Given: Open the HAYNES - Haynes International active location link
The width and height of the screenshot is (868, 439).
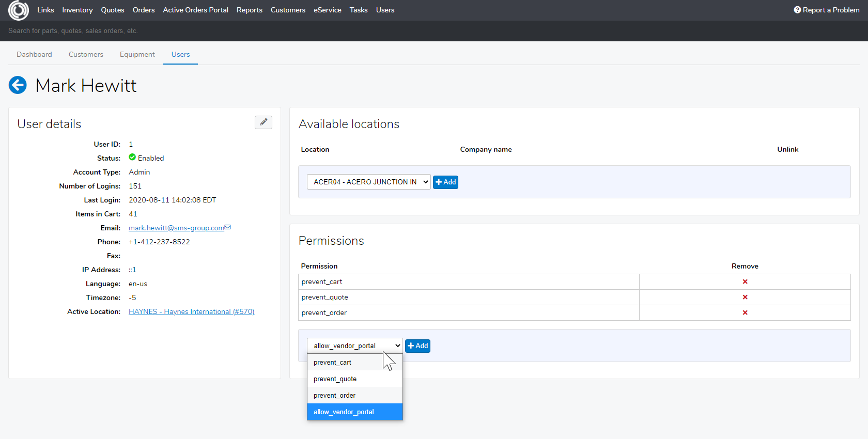Looking at the screenshot, I should (x=191, y=312).
